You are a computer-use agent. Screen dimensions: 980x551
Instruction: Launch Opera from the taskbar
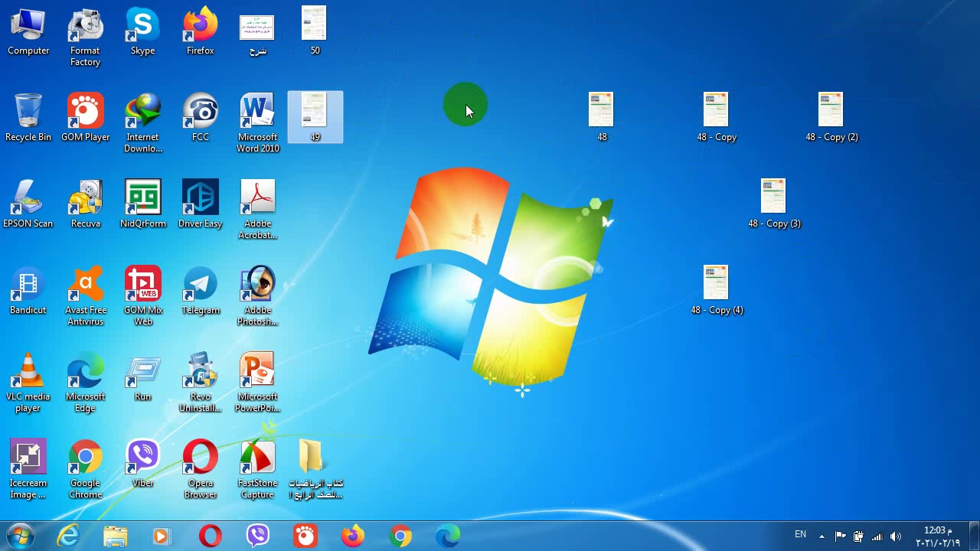(x=211, y=536)
